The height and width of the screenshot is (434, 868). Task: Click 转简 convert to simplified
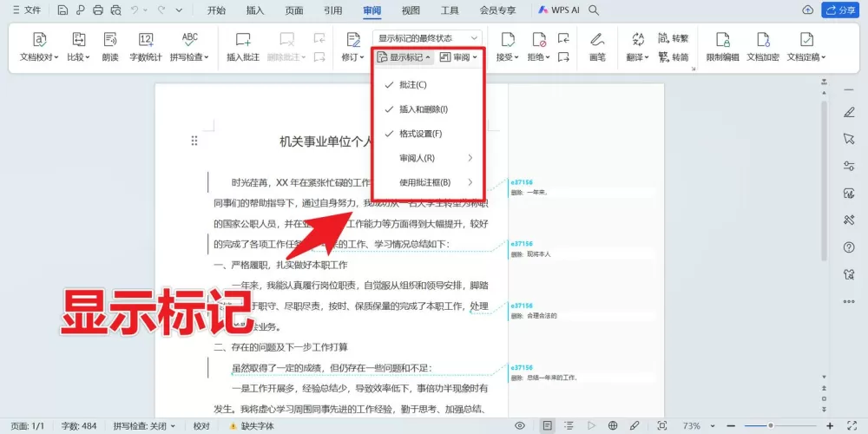click(x=674, y=57)
